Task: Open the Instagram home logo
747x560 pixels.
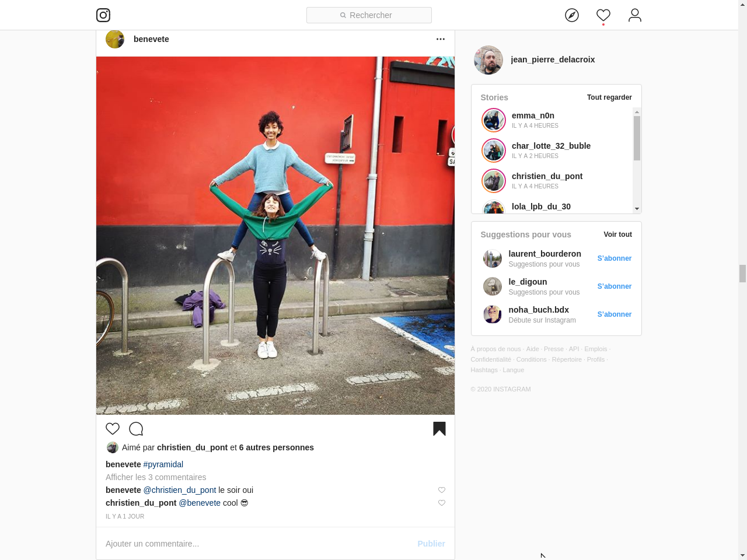Action: (103, 15)
